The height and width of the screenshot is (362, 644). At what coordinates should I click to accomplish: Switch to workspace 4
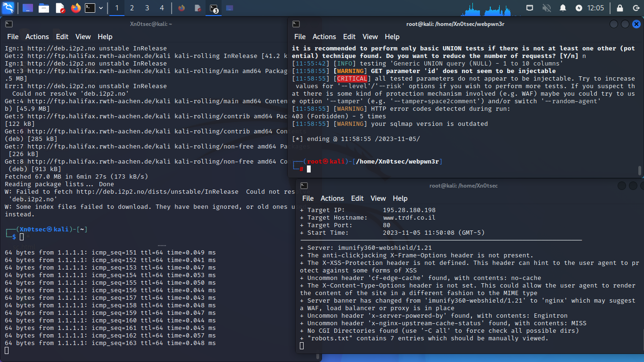click(x=162, y=8)
